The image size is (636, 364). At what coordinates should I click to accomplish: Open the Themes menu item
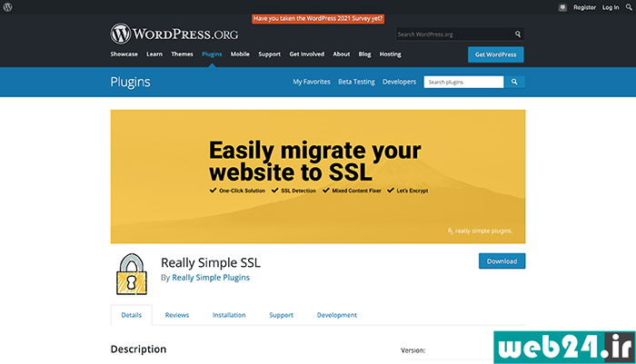pyautogui.click(x=182, y=54)
